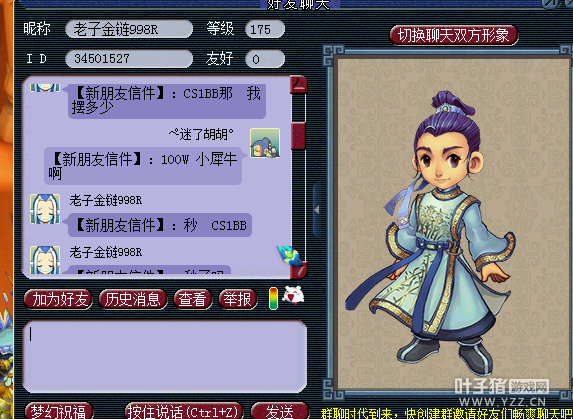Send message with 发送 button
573x419 pixels.
click(280, 411)
